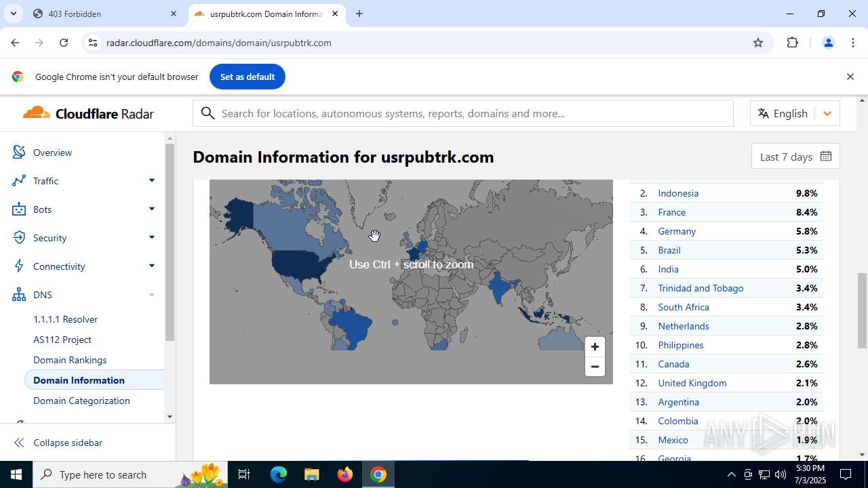The width and height of the screenshot is (868, 488).
Task: Click the Security shield icon
Action: coord(19,238)
